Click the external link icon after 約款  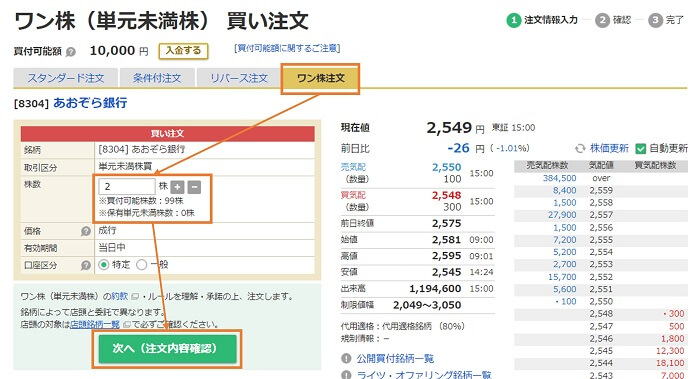click(135, 296)
